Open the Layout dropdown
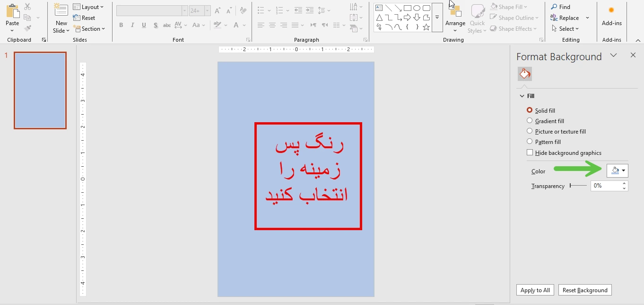This screenshot has height=305, width=644. tap(89, 7)
